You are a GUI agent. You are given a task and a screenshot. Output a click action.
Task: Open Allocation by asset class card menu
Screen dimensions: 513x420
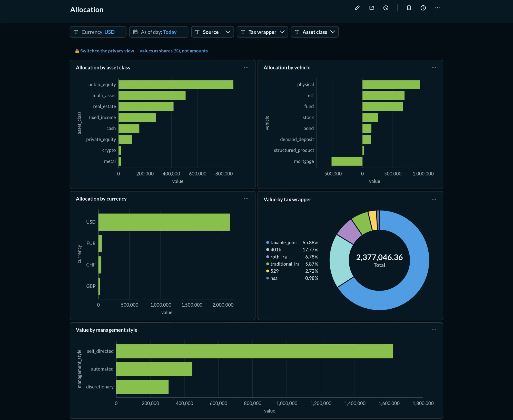(246, 67)
